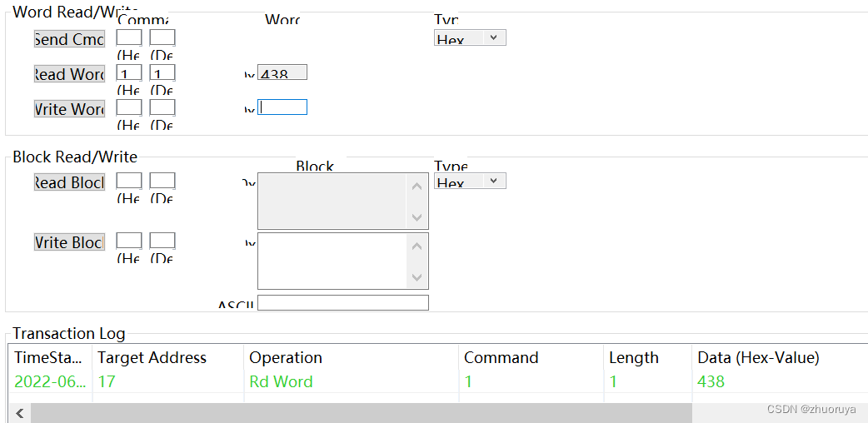
Task: Click the ASCII text input field
Action: click(343, 303)
